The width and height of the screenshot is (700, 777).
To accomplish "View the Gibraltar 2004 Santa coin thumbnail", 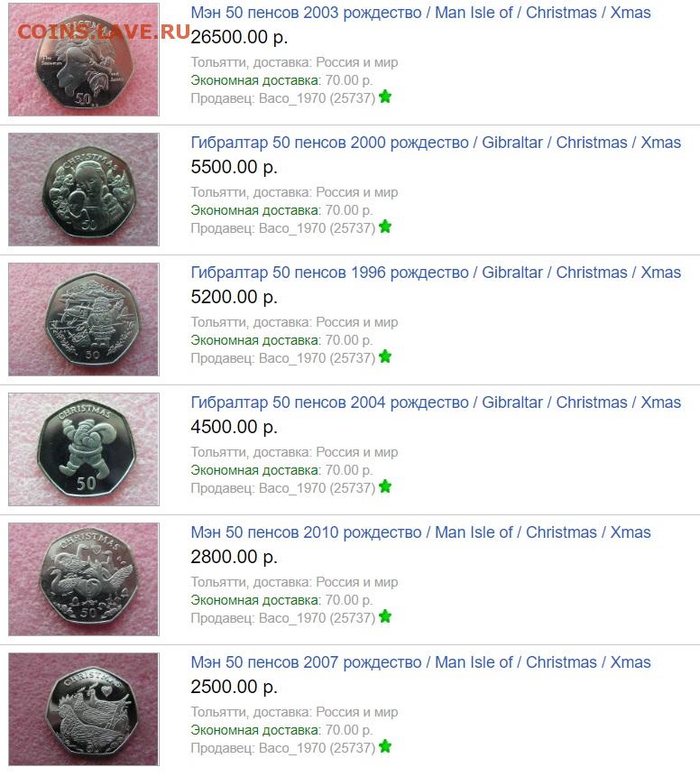I will (84, 449).
